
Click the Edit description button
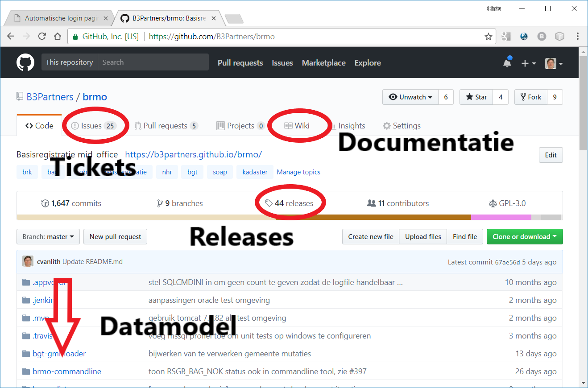[551, 155]
